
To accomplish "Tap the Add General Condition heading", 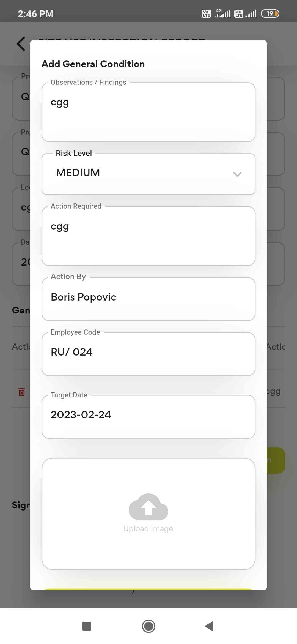I will (93, 64).
